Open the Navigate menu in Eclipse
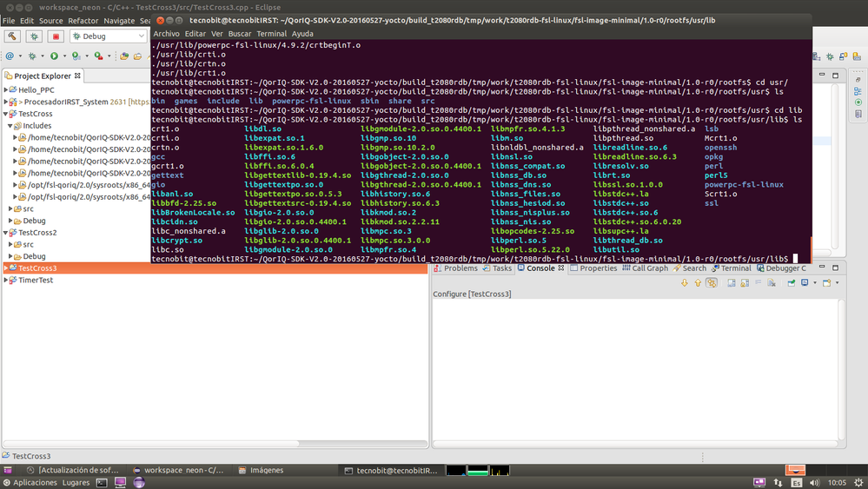Screen dimensions: 868x489 point(119,21)
